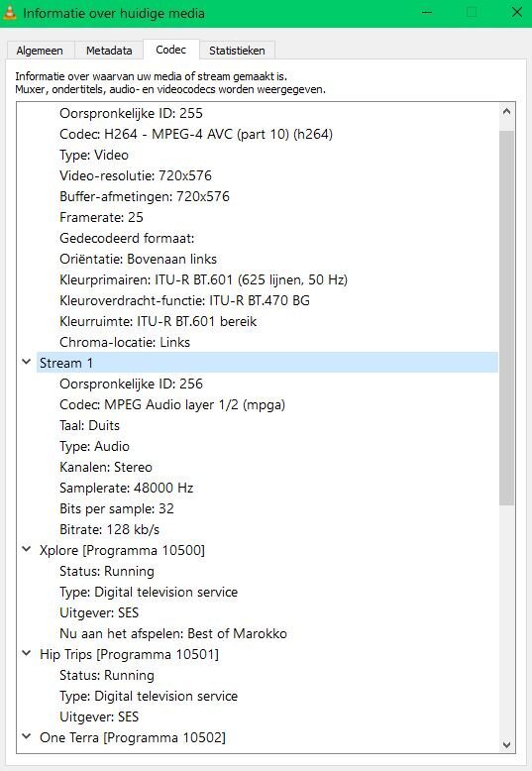Viewport: 532px width, 771px height.
Task: Select the Video-resolutie: 720x576 row
Action: tap(136, 175)
